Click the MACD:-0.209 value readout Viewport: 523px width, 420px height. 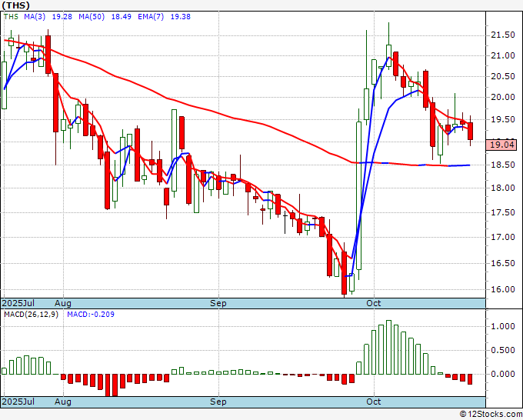[x=91, y=315]
